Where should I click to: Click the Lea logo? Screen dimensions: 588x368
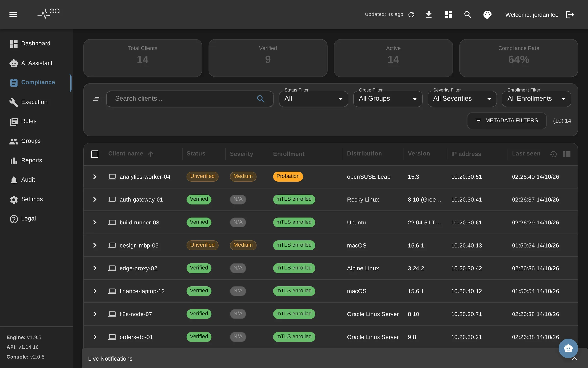coord(49,13)
